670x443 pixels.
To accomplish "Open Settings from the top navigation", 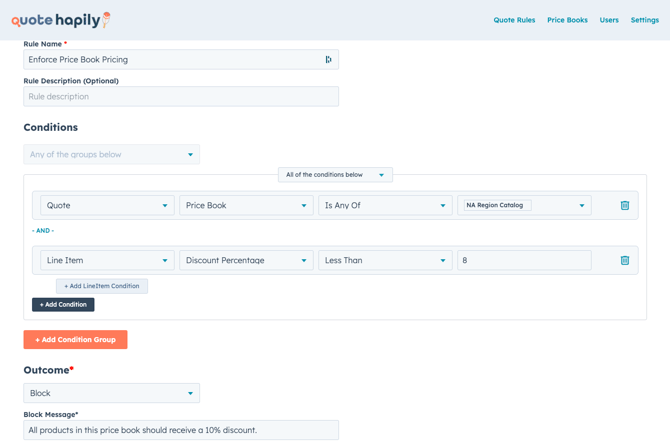I will click(x=644, y=20).
